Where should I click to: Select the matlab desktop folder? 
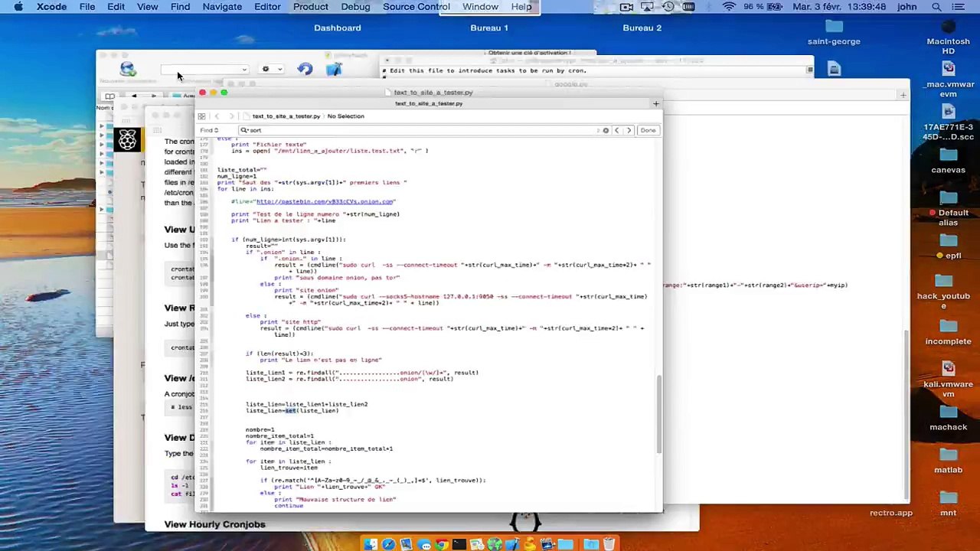[948, 460]
